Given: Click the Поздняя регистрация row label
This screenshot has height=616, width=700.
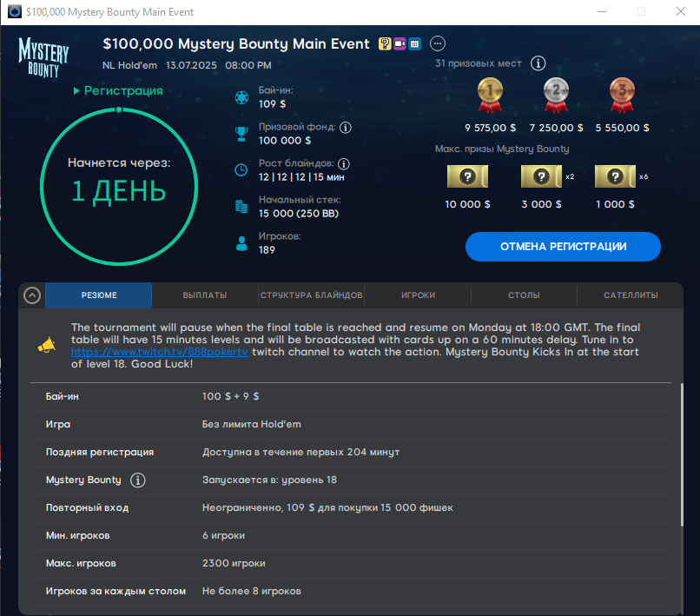Looking at the screenshot, I should 100,452.
